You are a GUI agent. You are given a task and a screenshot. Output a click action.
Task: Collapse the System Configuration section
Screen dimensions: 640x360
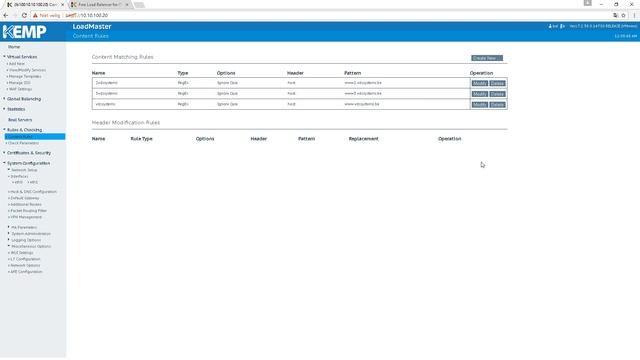[28, 163]
